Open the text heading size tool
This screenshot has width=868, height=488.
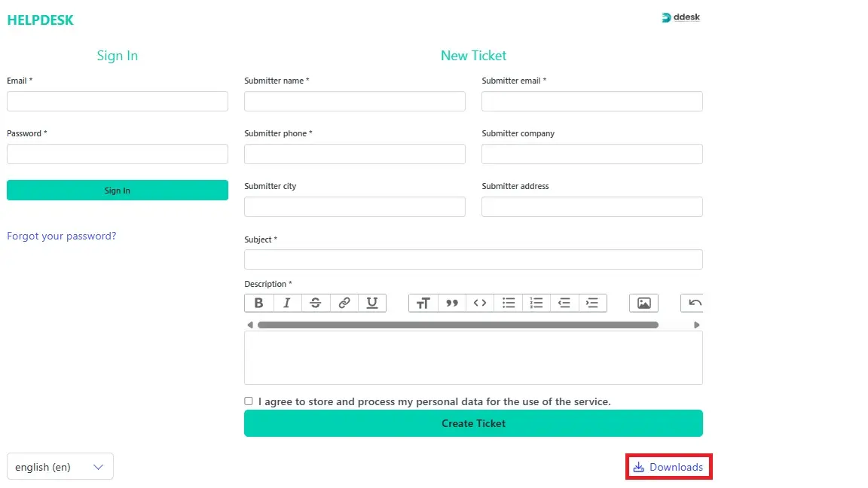423,303
